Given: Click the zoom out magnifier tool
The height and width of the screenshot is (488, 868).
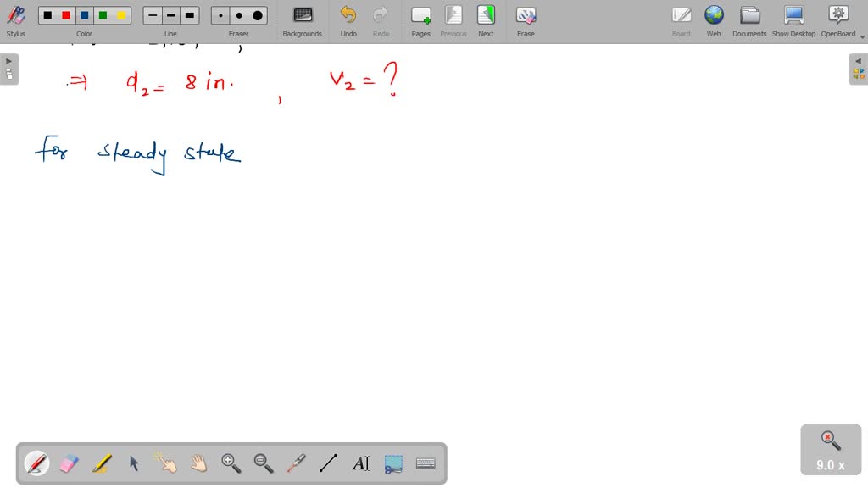Looking at the screenshot, I should (264, 463).
